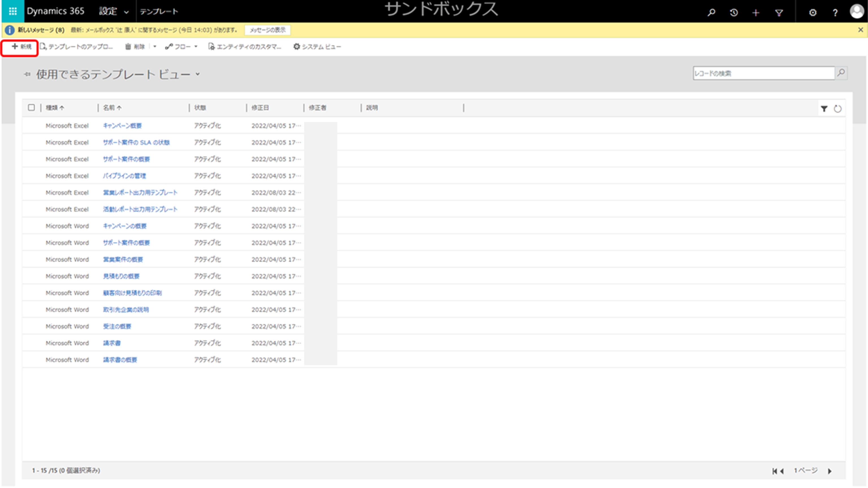The height and width of the screenshot is (488, 868).
Task: Go to the next page arrow
Action: tap(830, 471)
